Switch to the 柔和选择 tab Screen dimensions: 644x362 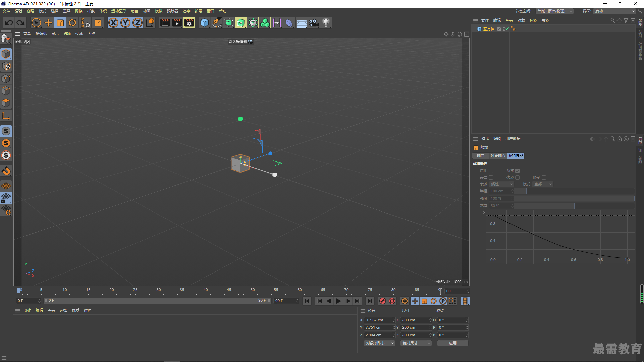(x=516, y=156)
